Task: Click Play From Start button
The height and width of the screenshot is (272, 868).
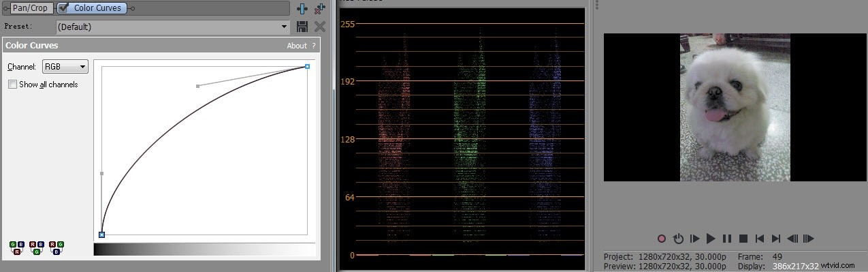Action: click(x=694, y=239)
